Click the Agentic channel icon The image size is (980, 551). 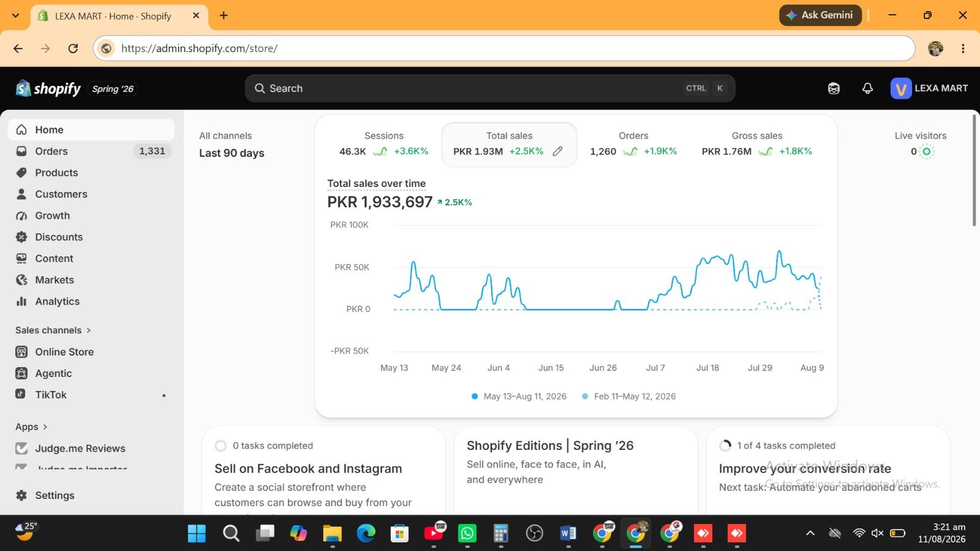(21, 373)
